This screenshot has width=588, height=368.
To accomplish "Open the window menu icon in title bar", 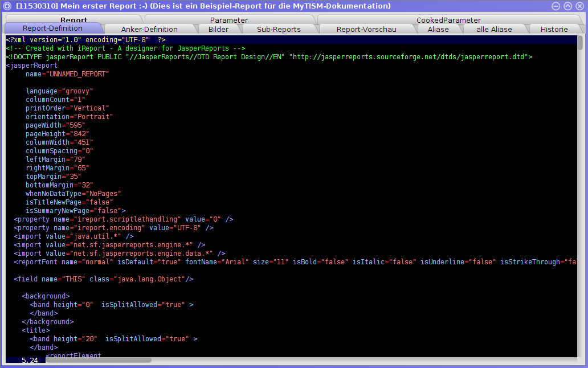I will pyautogui.click(x=8, y=6).
